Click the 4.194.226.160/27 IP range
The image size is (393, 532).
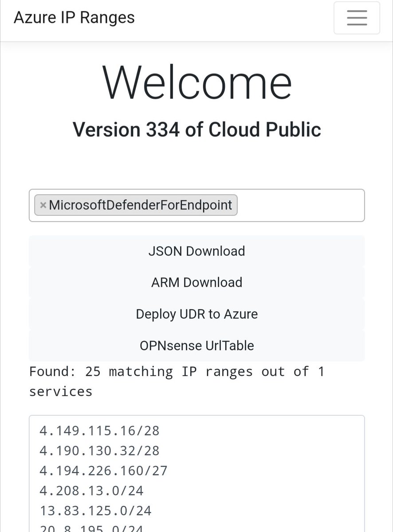(x=103, y=470)
